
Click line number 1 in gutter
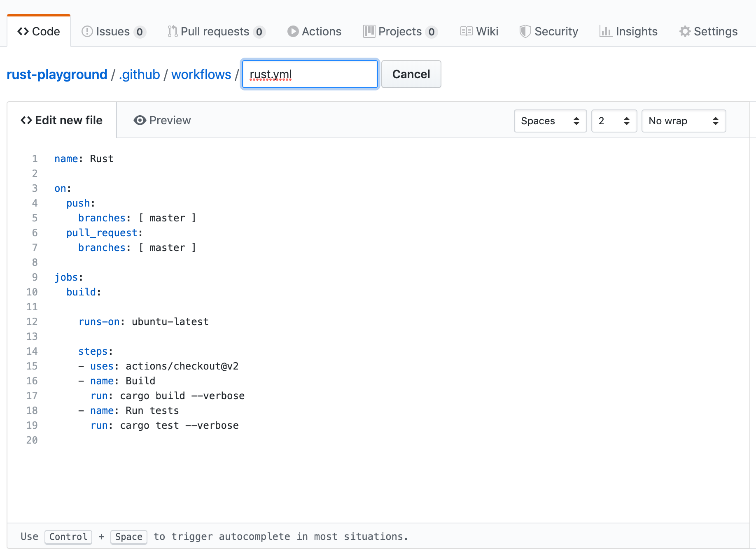pos(35,159)
